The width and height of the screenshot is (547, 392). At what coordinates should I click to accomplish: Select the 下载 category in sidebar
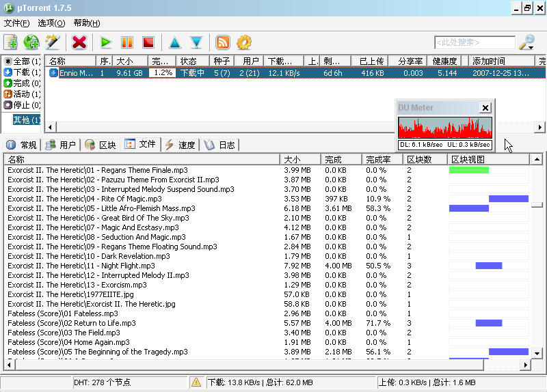[x=23, y=72]
